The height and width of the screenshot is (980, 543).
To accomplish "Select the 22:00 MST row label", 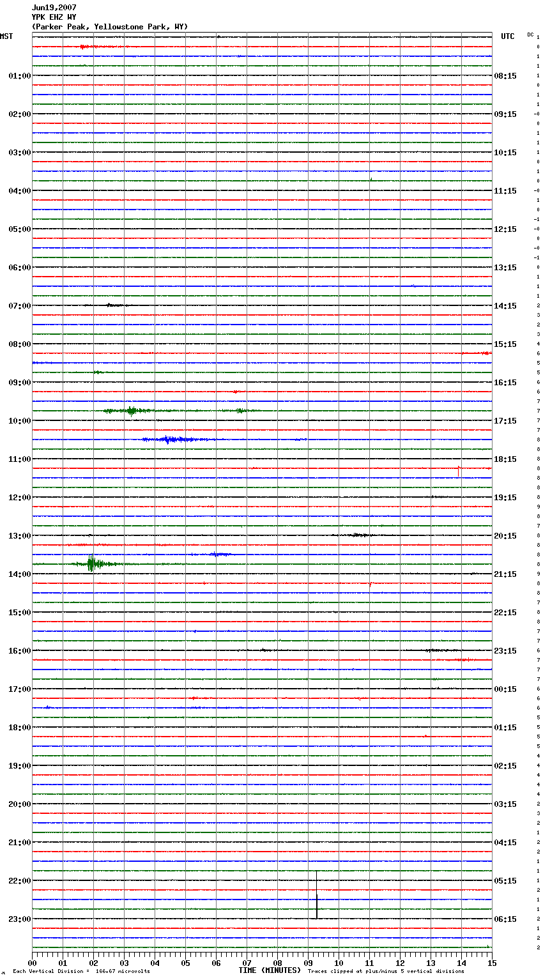I will point(20,881).
